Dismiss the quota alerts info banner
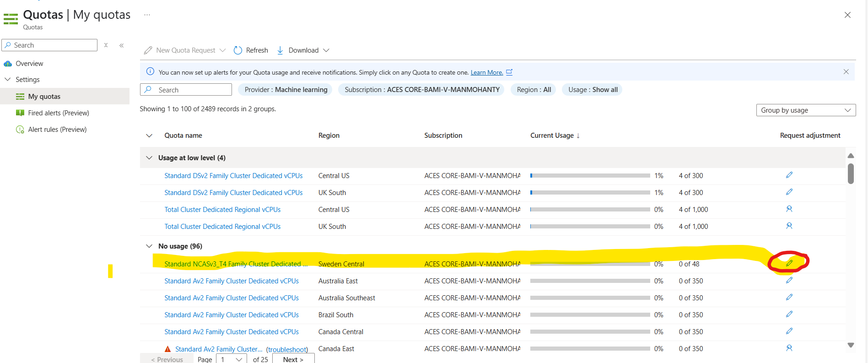868x363 pixels. [846, 72]
